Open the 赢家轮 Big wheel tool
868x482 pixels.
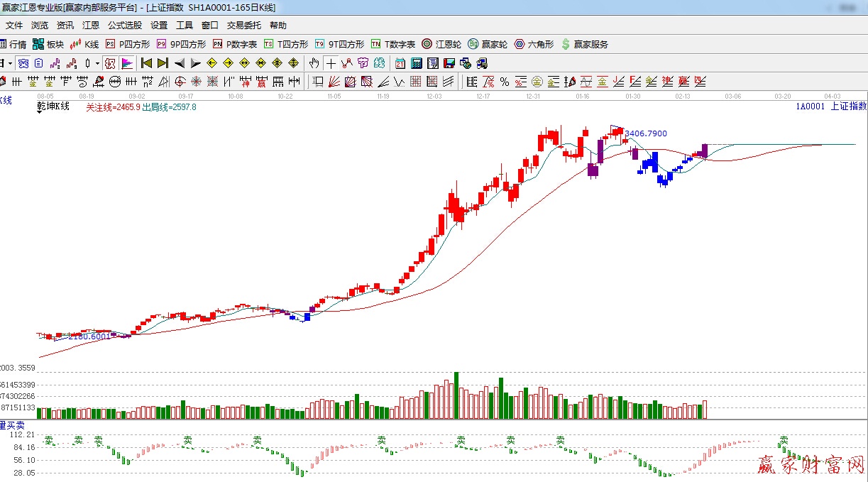point(488,44)
